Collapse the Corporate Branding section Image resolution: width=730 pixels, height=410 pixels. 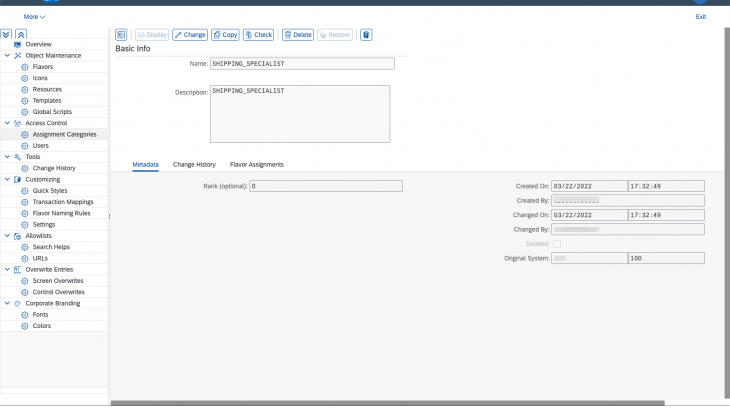7,303
